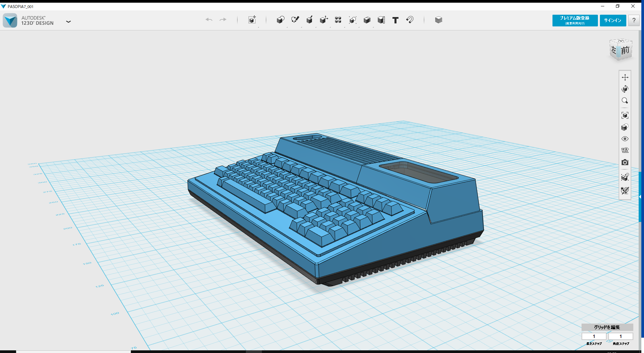Select the Text tool
644x353 pixels.
[395, 20]
